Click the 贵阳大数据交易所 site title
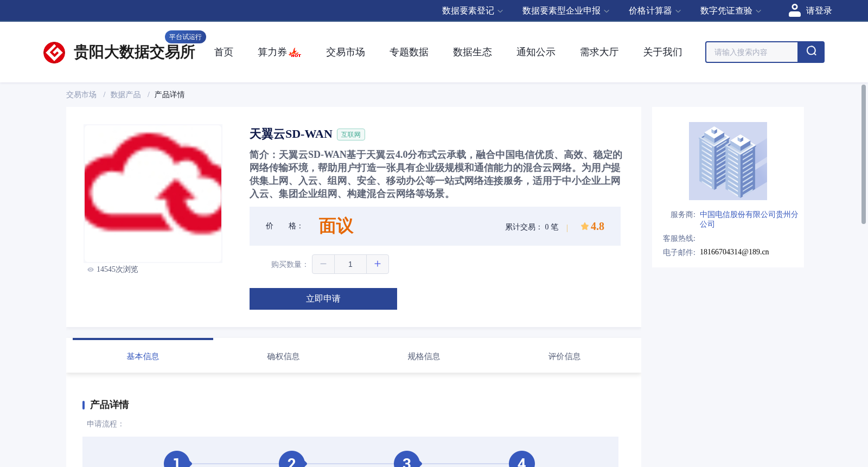868x467 pixels. tap(135, 52)
